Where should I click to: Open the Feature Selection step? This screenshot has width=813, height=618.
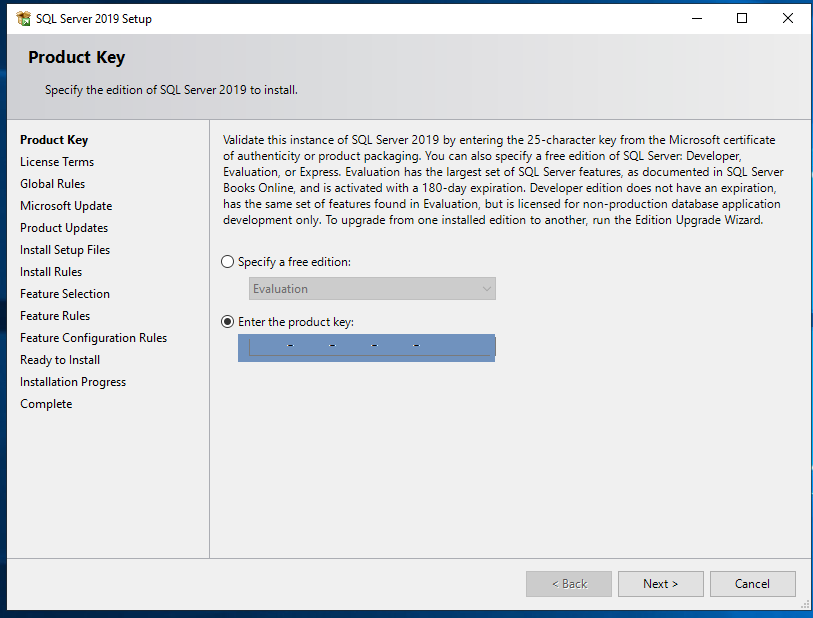coord(64,293)
